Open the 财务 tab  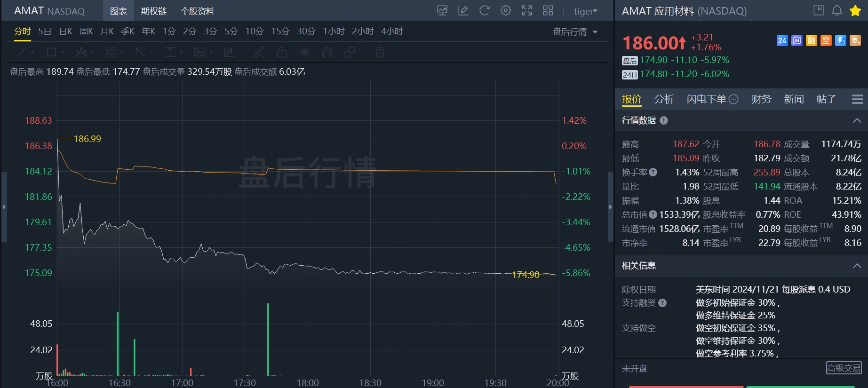click(x=761, y=99)
